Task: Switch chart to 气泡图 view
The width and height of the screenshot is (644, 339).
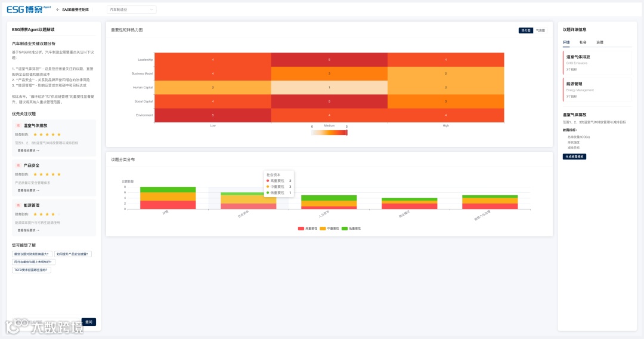Action: 540,30
